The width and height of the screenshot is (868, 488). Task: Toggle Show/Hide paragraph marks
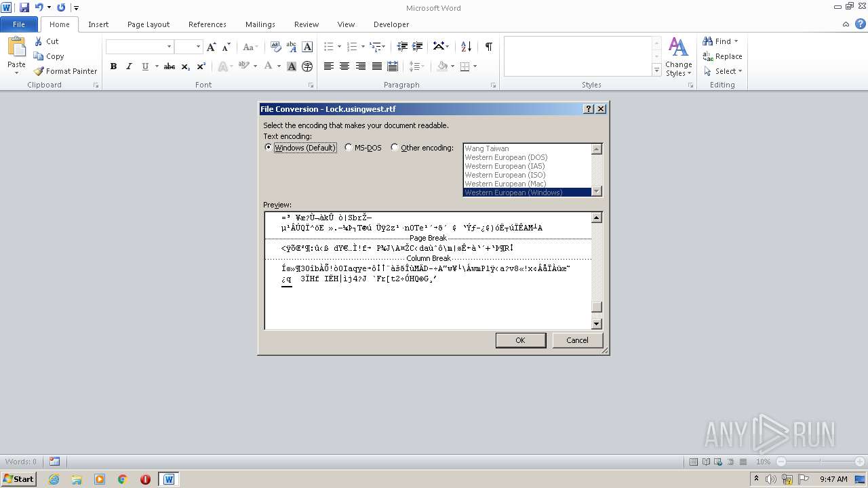tap(488, 47)
